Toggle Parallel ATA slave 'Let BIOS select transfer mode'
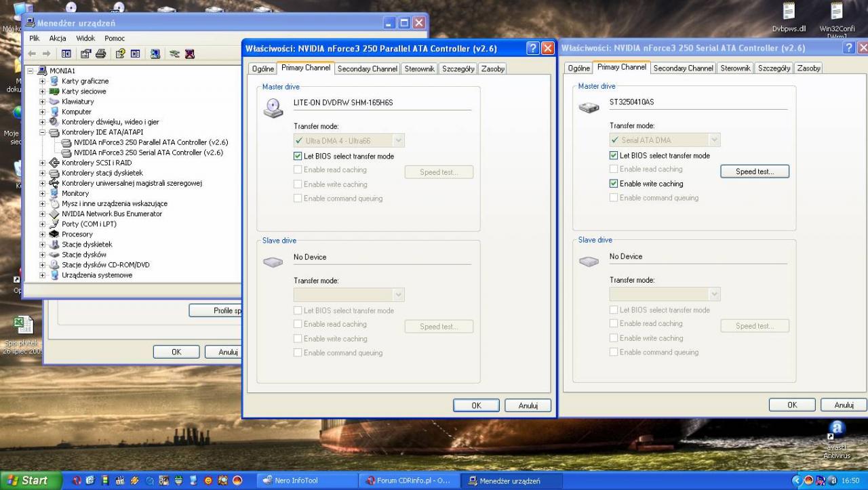 coord(298,310)
